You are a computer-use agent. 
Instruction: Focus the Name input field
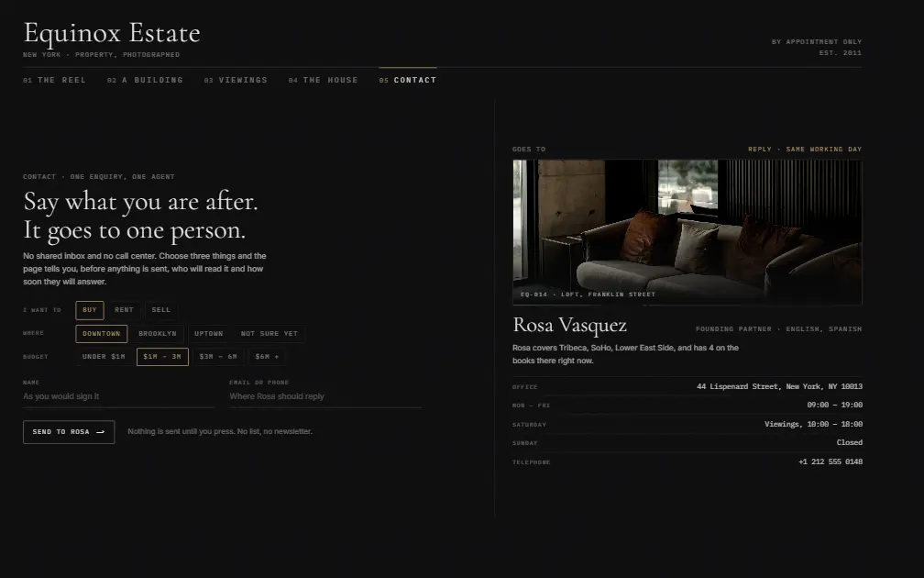pos(119,397)
